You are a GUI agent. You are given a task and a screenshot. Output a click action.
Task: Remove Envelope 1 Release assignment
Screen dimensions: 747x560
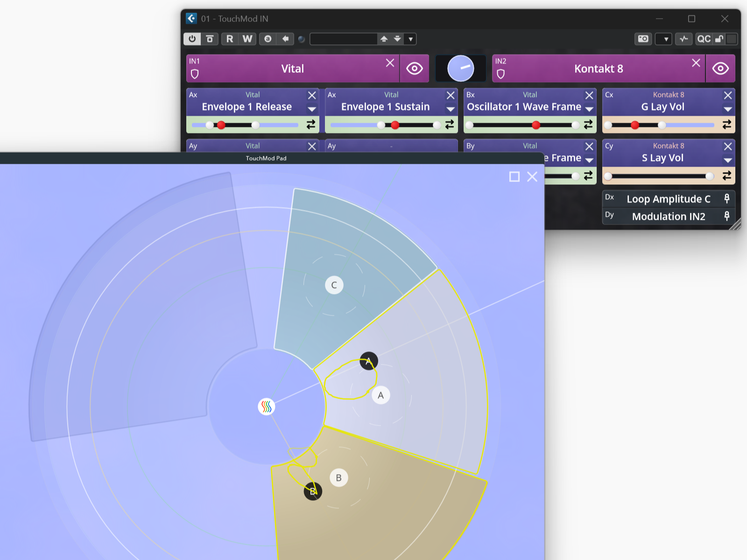pyautogui.click(x=312, y=95)
